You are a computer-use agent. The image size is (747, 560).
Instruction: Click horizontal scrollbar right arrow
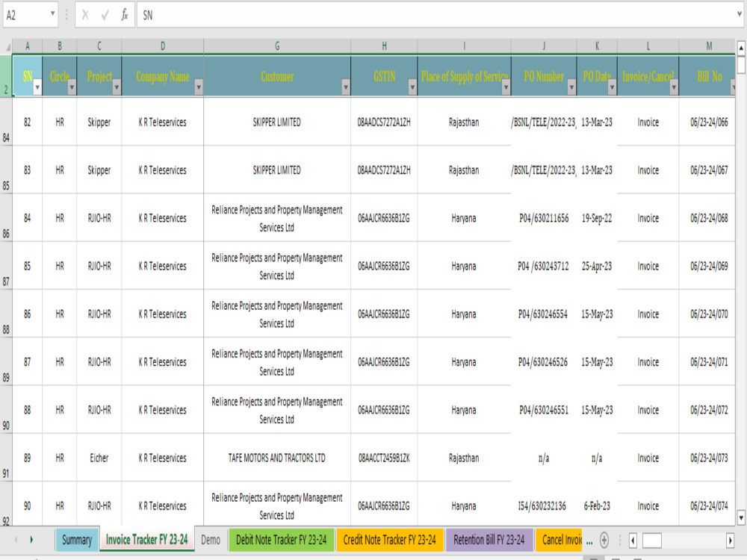tap(730, 541)
